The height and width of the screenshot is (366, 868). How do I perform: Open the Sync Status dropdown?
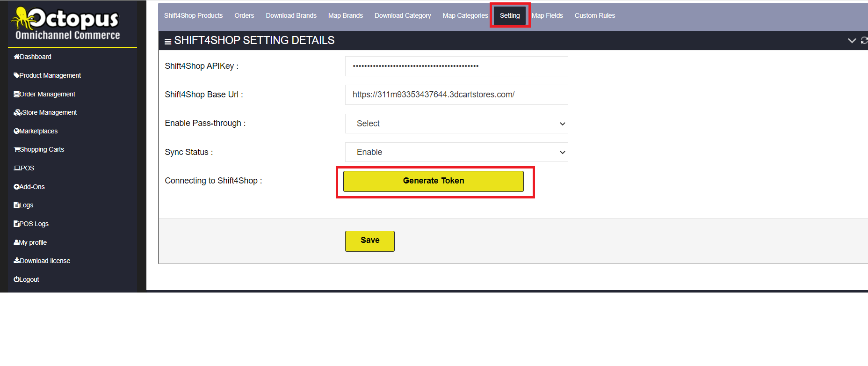coord(456,152)
